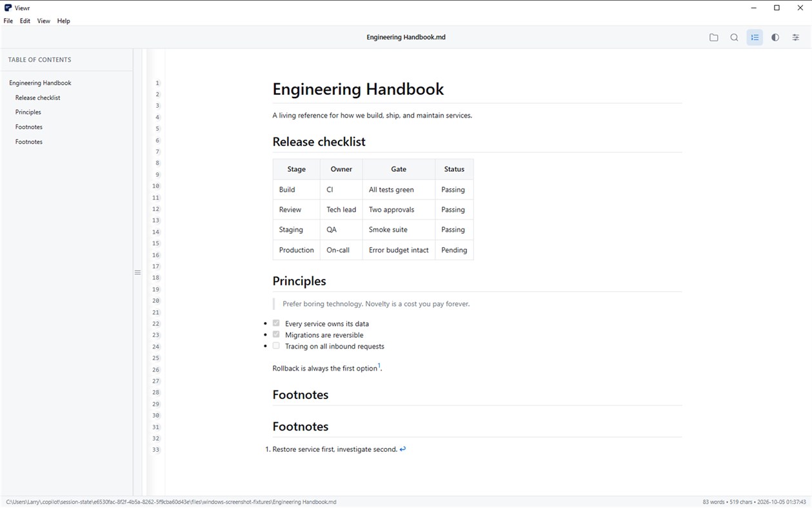This screenshot has height=508, width=812.
Task: Click the file path in the status bar
Action: pos(171,502)
